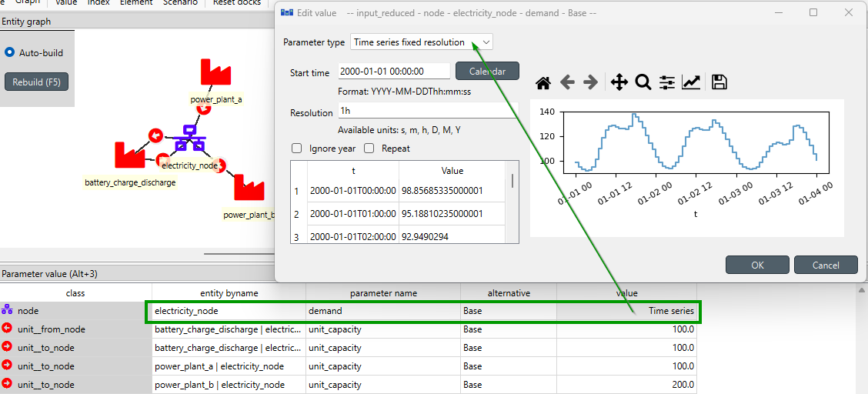Click the OK button
This screenshot has height=394, width=868.
757,265
